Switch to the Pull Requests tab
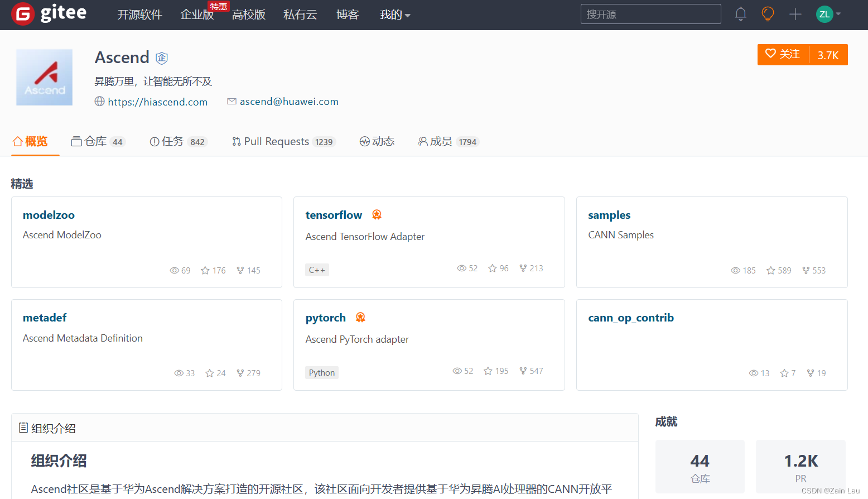 (x=283, y=142)
